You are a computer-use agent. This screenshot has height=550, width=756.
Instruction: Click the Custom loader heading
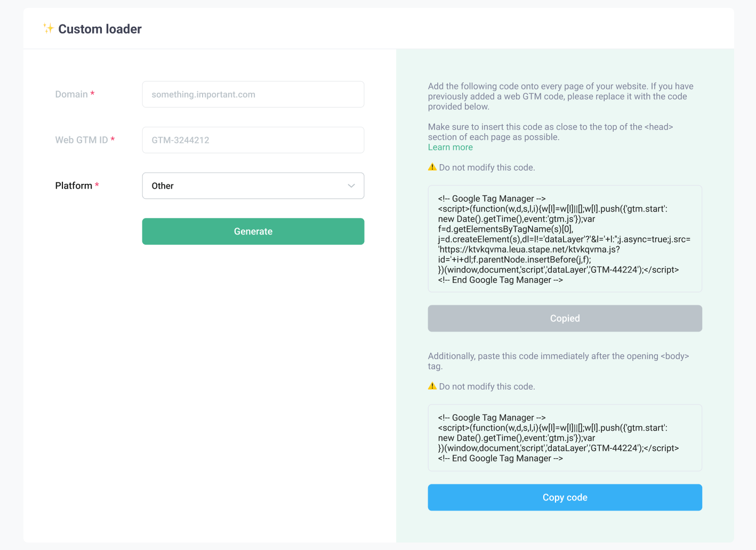[100, 29]
